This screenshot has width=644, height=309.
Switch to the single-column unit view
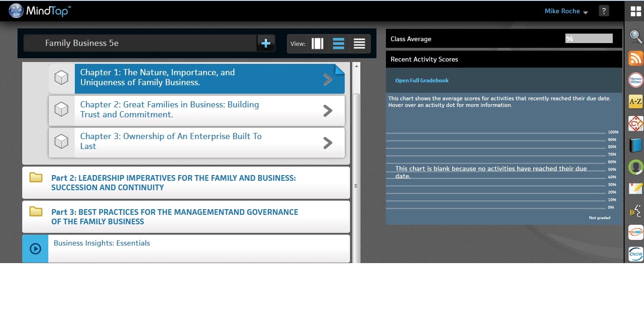318,44
